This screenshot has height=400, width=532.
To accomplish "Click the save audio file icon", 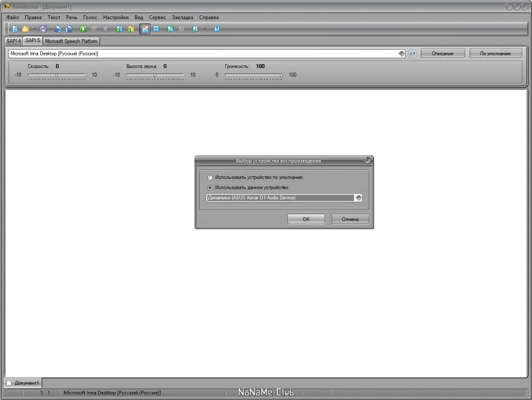I will [x=58, y=29].
